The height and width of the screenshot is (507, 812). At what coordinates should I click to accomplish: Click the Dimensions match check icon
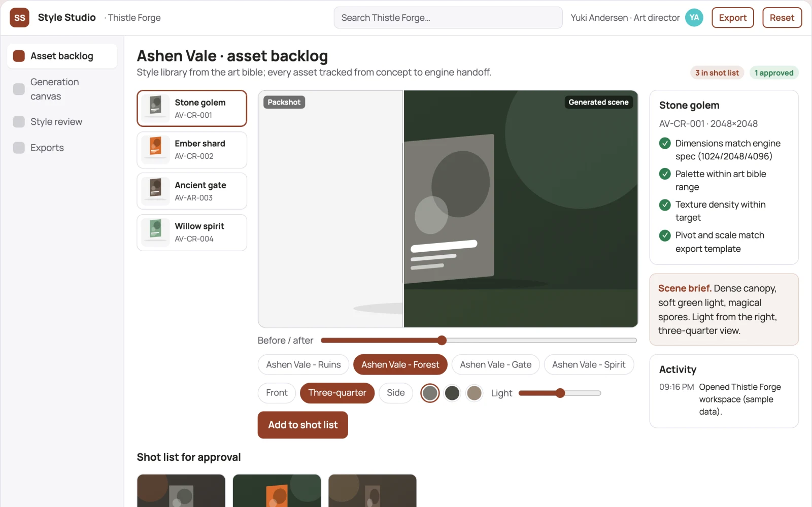coord(665,144)
